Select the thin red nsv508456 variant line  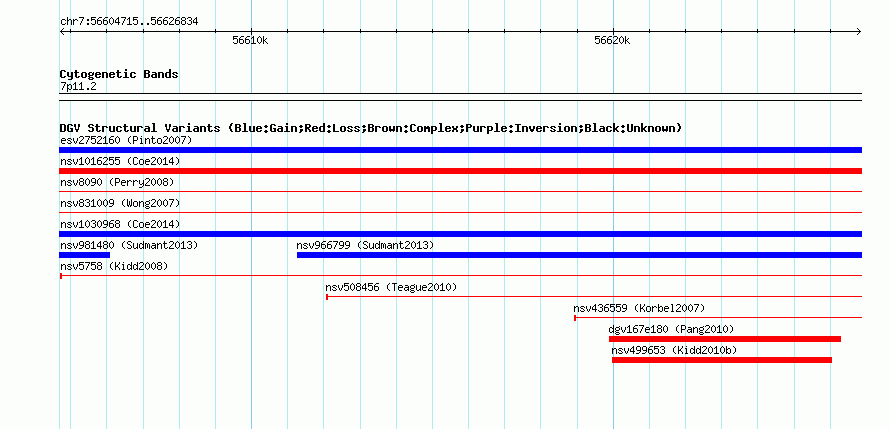pyautogui.click(x=594, y=297)
